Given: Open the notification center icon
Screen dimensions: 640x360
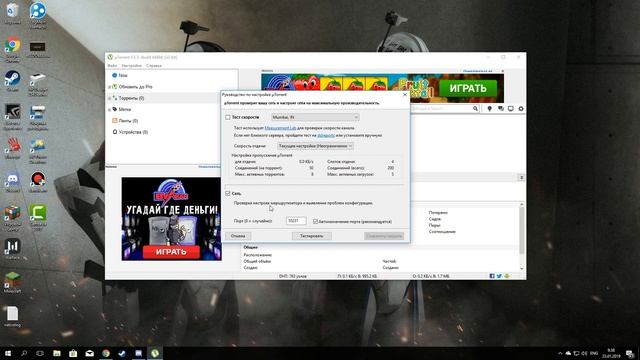Looking at the screenshot, I should 630,353.
